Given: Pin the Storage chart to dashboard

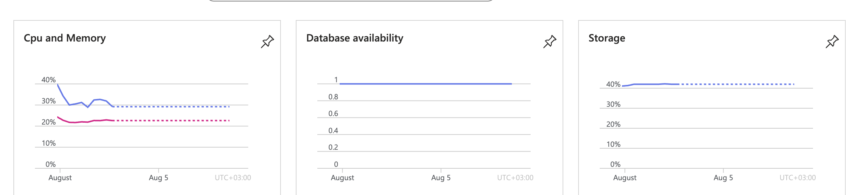Looking at the screenshot, I should pos(832,42).
